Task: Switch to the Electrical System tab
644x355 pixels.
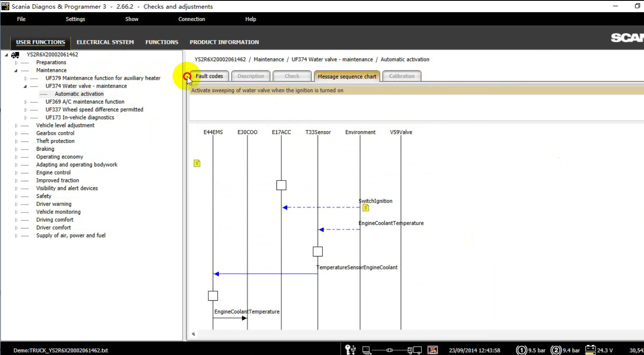Action: tap(105, 42)
